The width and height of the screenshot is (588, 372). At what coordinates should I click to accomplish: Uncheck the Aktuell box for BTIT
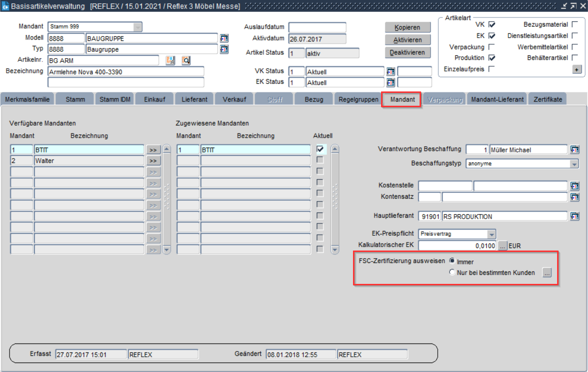(x=321, y=149)
